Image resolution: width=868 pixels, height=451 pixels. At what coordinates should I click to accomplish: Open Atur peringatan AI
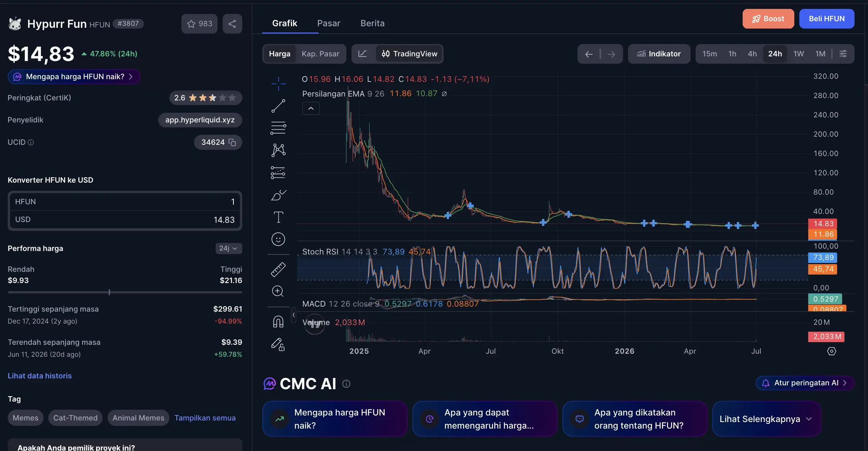[x=805, y=383]
